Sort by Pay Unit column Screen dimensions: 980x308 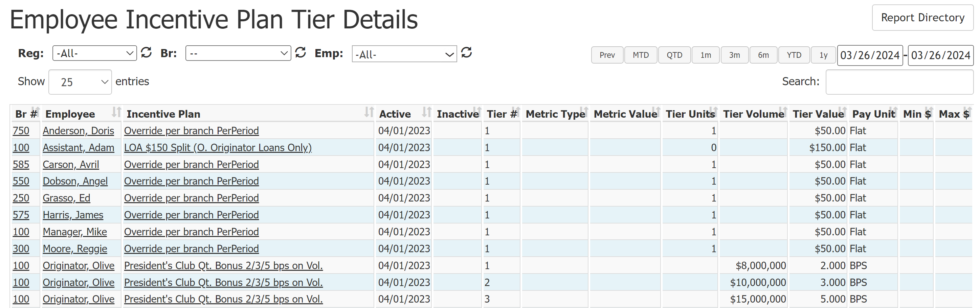tap(873, 113)
